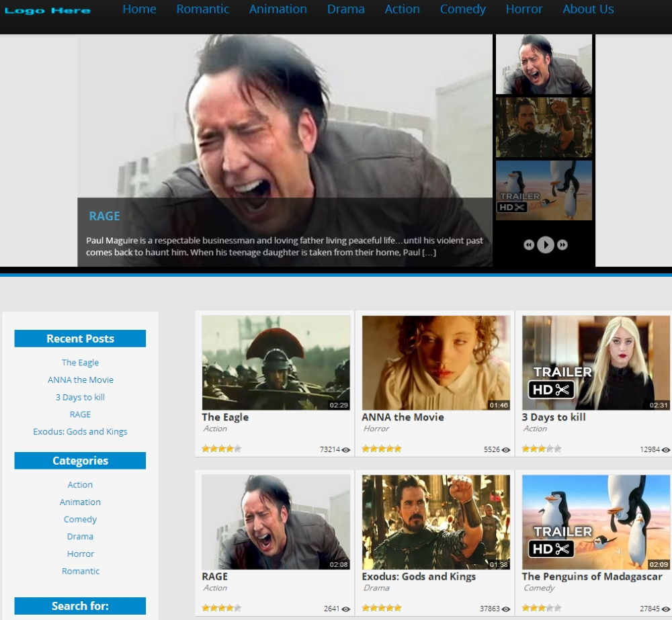
Task: Open the Romantic category in sidebar
Action: click(x=81, y=571)
